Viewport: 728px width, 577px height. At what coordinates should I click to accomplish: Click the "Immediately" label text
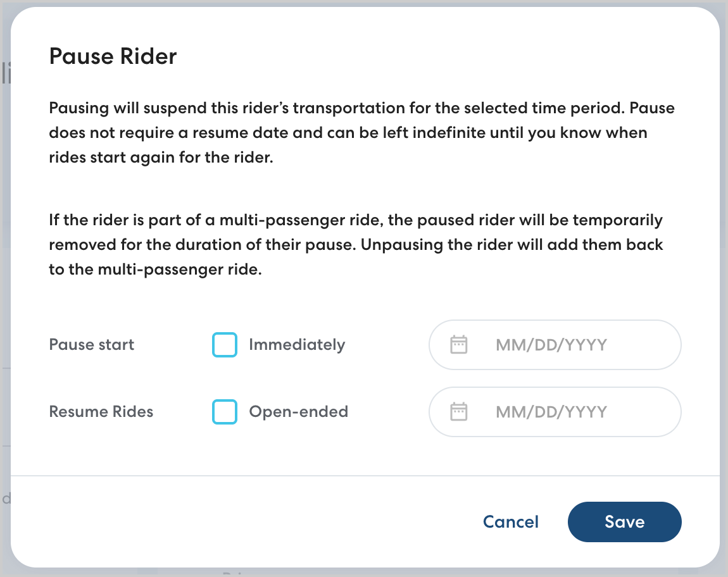pos(297,345)
